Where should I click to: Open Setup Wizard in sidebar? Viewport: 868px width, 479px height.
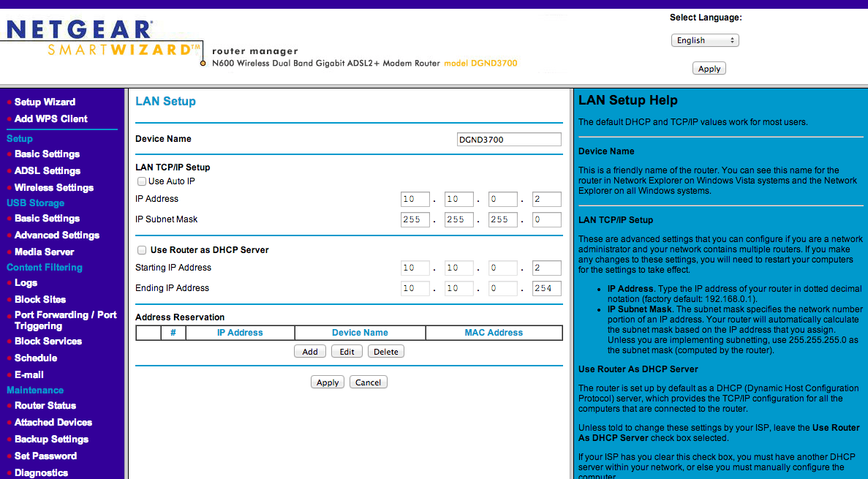tap(45, 102)
